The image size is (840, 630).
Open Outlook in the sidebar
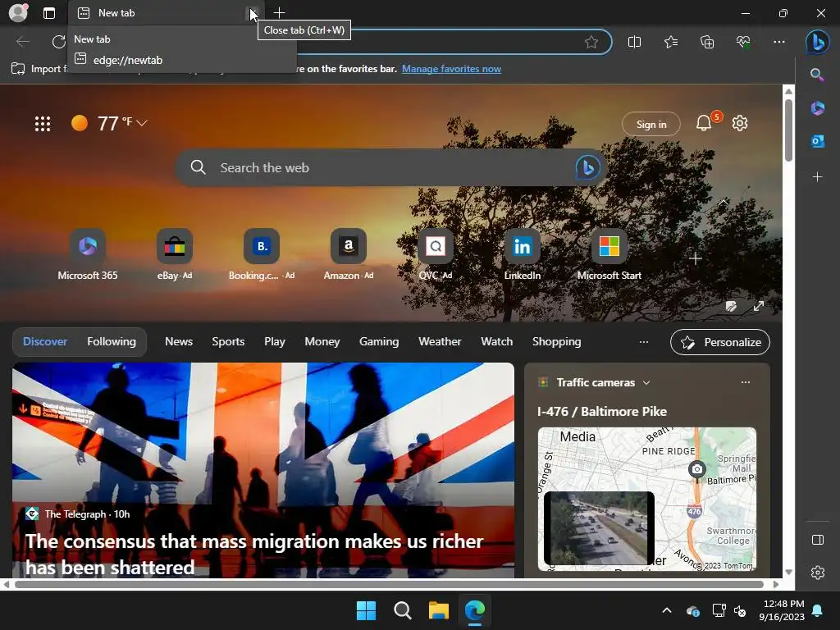pyautogui.click(x=818, y=141)
